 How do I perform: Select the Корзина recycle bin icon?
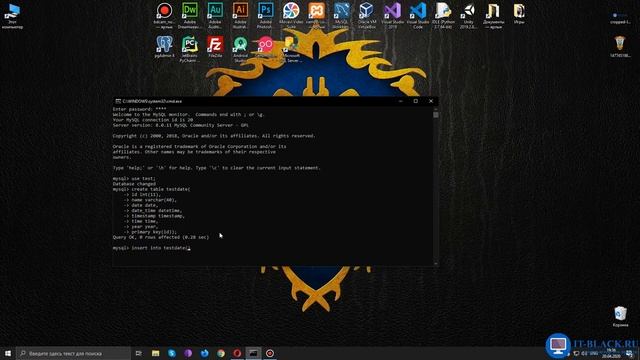pyautogui.click(x=620, y=317)
